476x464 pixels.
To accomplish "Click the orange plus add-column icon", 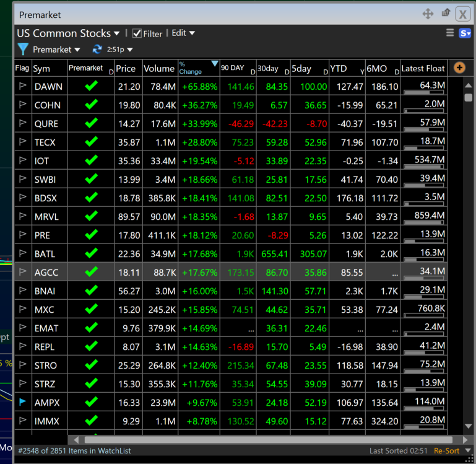I will click(x=459, y=68).
